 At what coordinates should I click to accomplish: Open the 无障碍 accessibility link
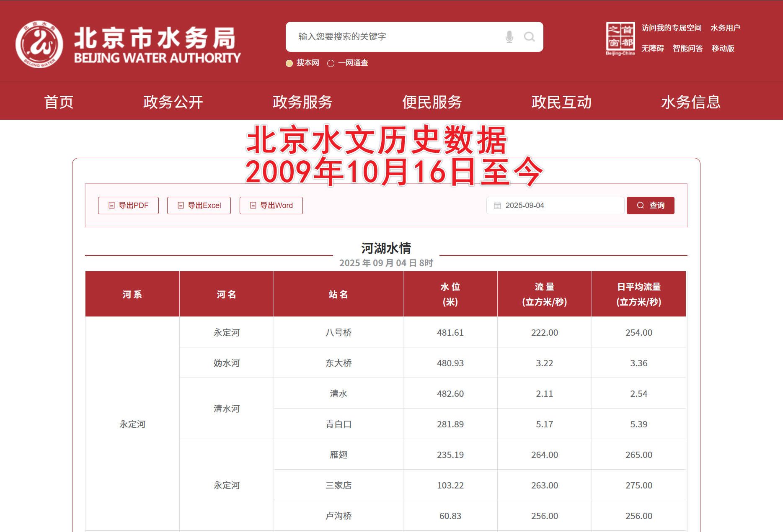point(652,49)
